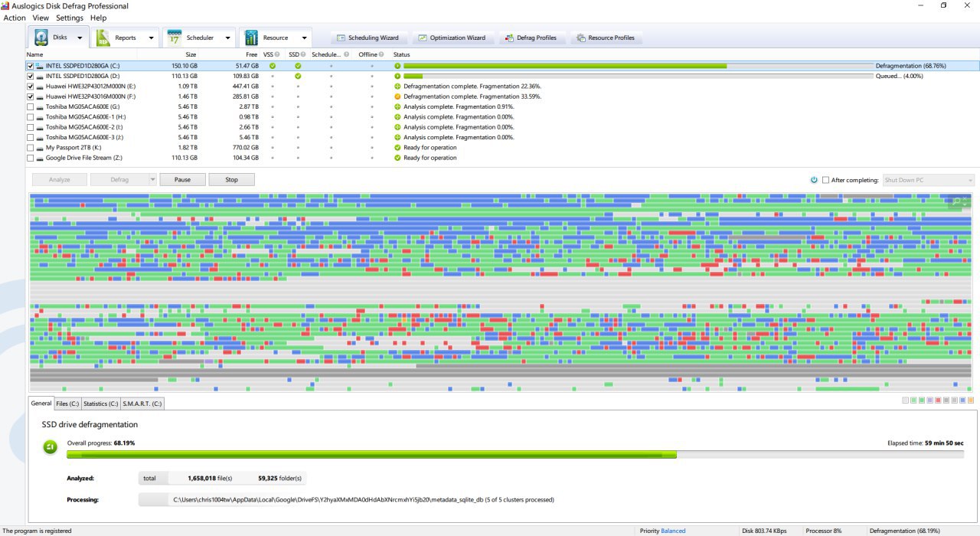Switch to the Statistics (C:) tab

(100, 404)
